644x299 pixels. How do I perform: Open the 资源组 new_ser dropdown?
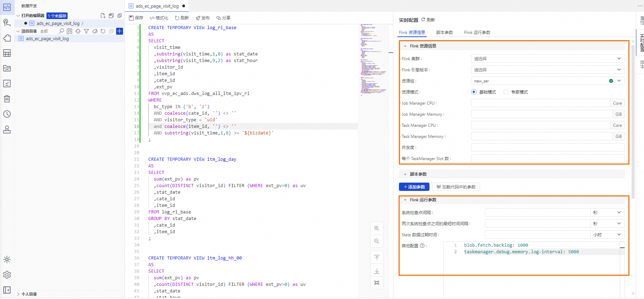click(548, 81)
